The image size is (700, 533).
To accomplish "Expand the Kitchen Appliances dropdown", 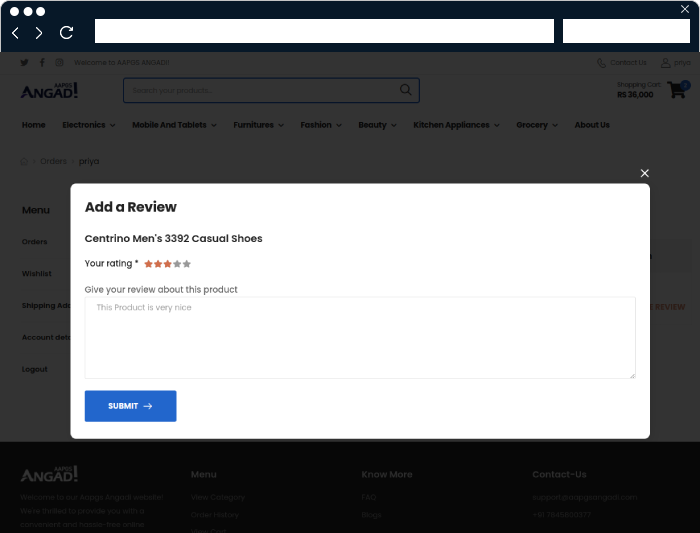I will tap(456, 125).
